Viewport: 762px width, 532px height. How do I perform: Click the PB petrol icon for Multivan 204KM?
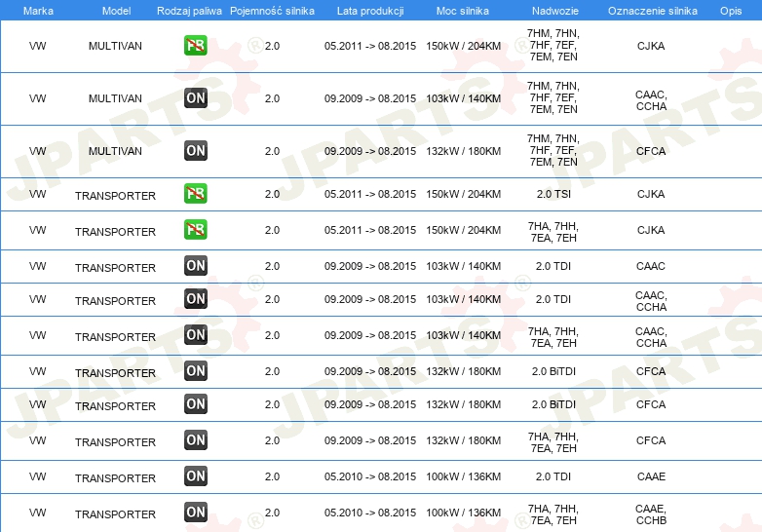(196, 46)
